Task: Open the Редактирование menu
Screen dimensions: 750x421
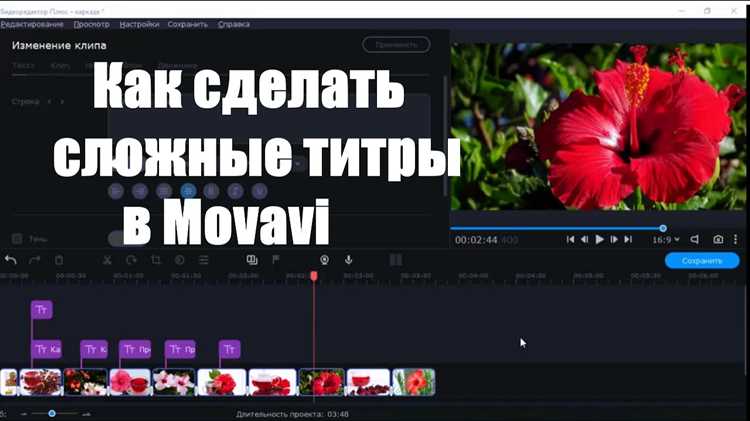Action: tap(32, 24)
